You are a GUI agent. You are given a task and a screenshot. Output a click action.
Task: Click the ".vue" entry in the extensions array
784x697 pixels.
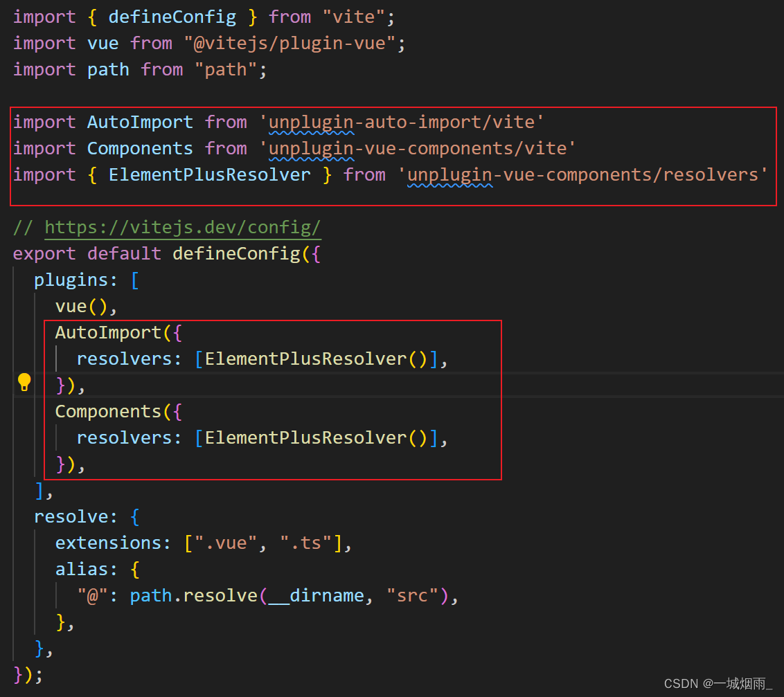click(226, 543)
